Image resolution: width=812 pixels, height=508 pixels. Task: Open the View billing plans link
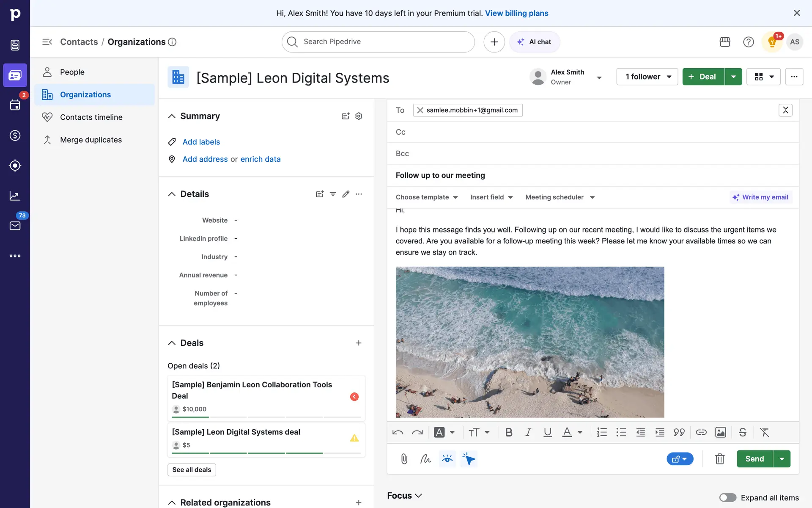516,13
